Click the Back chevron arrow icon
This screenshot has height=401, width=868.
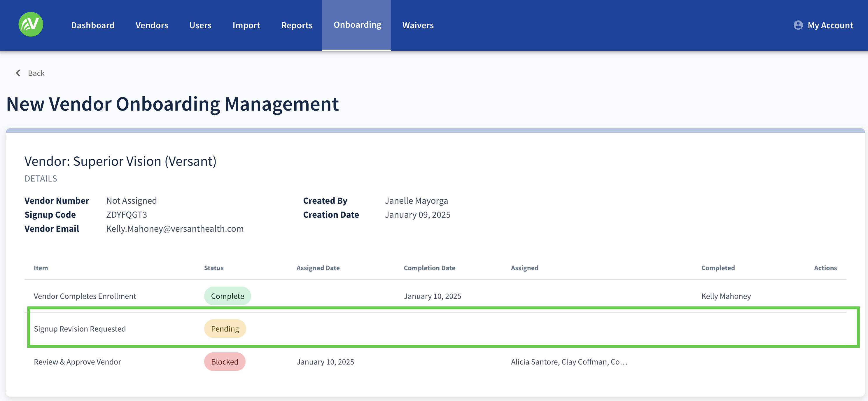click(x=18, y=73)
